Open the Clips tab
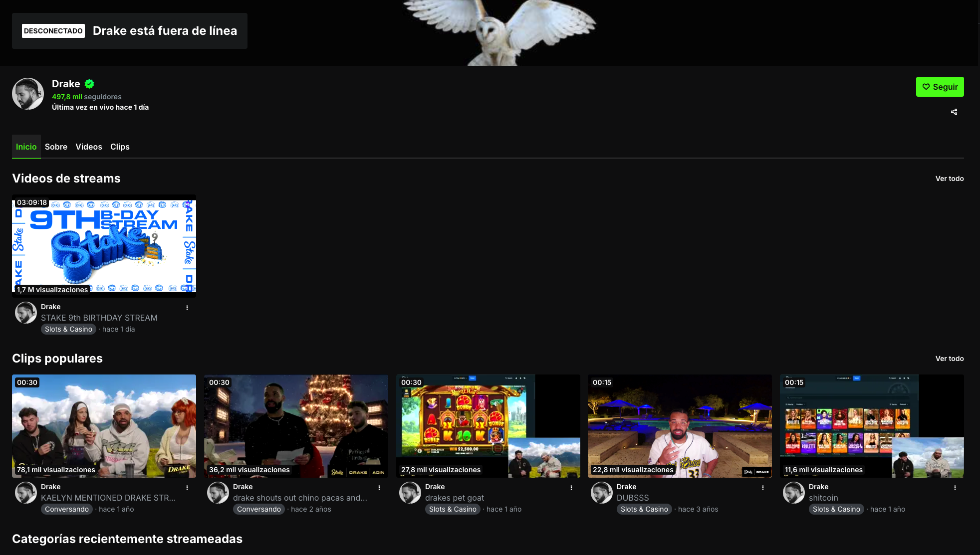This screenshot has width=980, height=555. click(x=120, y=147)
